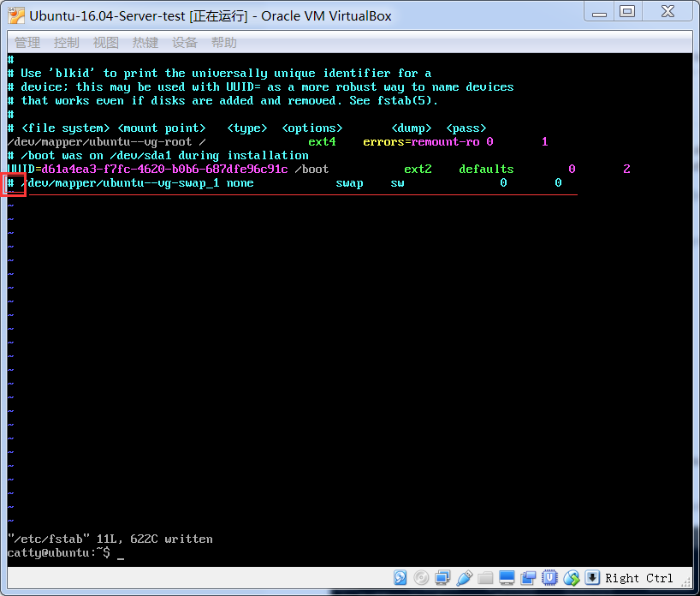Open the 视图 menu

(x=106, y=43)
